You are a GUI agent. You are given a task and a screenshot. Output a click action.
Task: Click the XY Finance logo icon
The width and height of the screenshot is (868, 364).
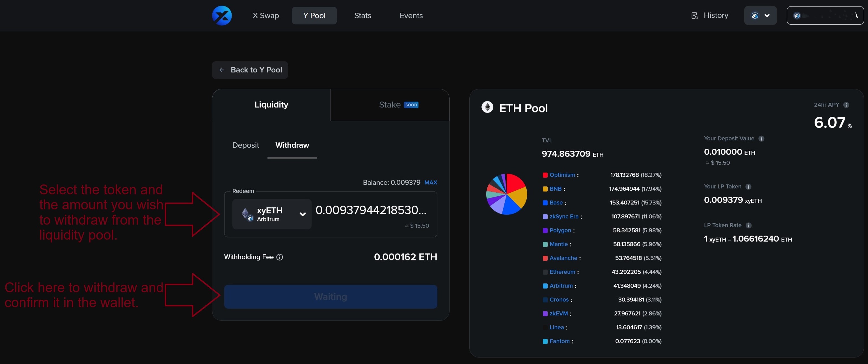222,16
